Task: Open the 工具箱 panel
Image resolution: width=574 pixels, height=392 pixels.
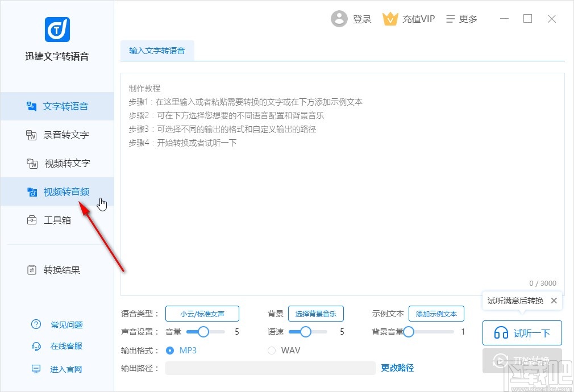Action: [57, 220]
